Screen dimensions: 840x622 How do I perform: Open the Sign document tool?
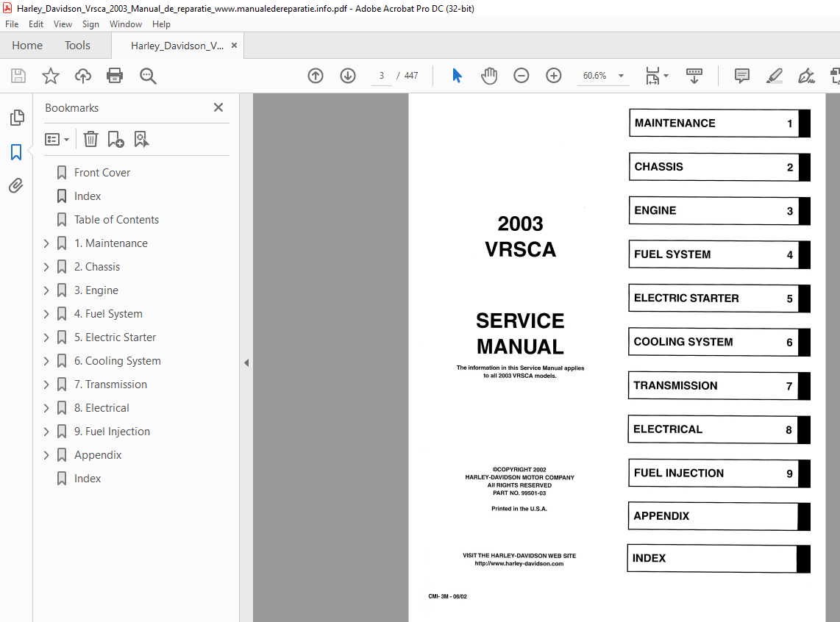(x=806, y=76)
